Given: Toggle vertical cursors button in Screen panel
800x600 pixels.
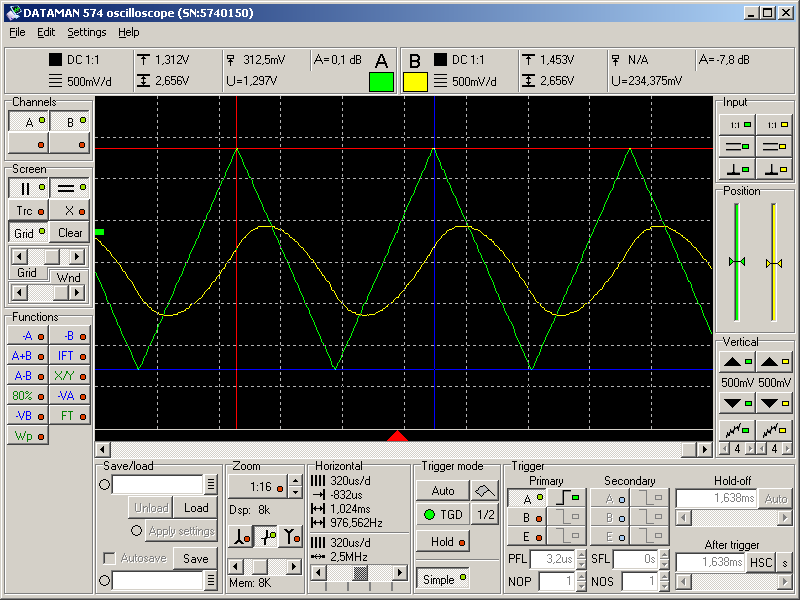Looking at the screenshot, I should tap(28, 188).
